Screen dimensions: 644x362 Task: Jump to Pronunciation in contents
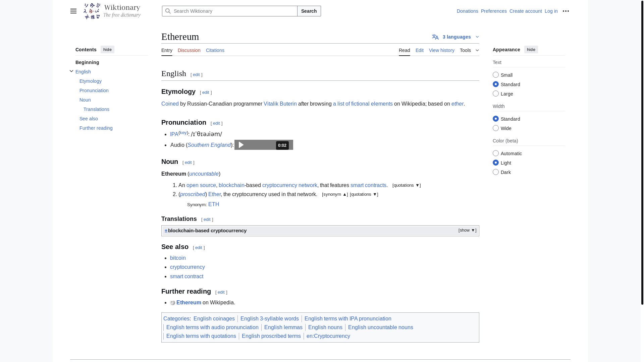(x=94, y=90)
